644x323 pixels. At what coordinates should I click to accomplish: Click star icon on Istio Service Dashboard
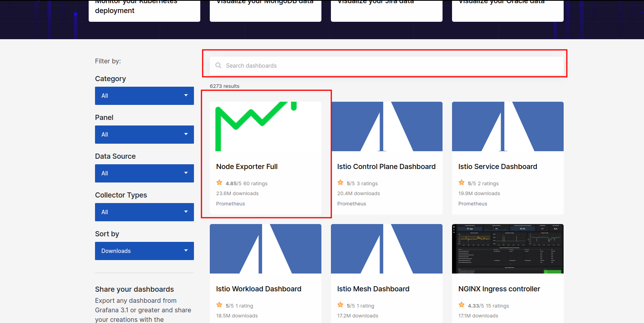coord(462,182)
